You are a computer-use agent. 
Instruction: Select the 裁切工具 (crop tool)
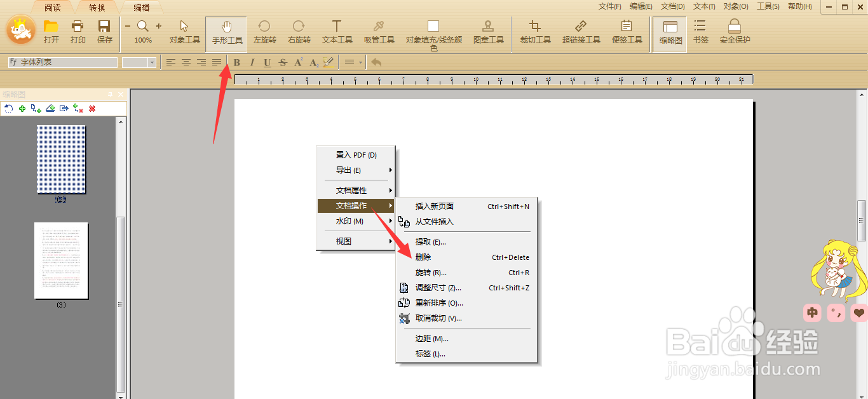(x=534, y=33)
